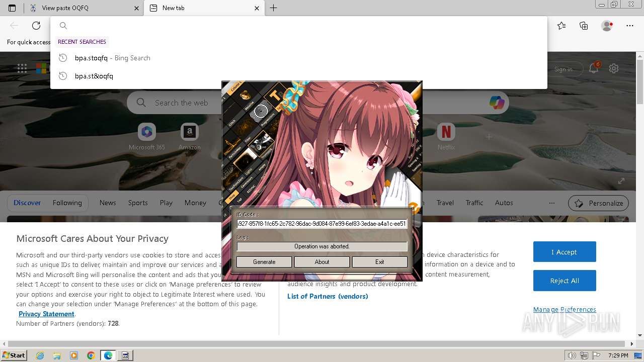Click I Accept cookies button
Screen dimensions: 644x362
click(x=565, y=252)
